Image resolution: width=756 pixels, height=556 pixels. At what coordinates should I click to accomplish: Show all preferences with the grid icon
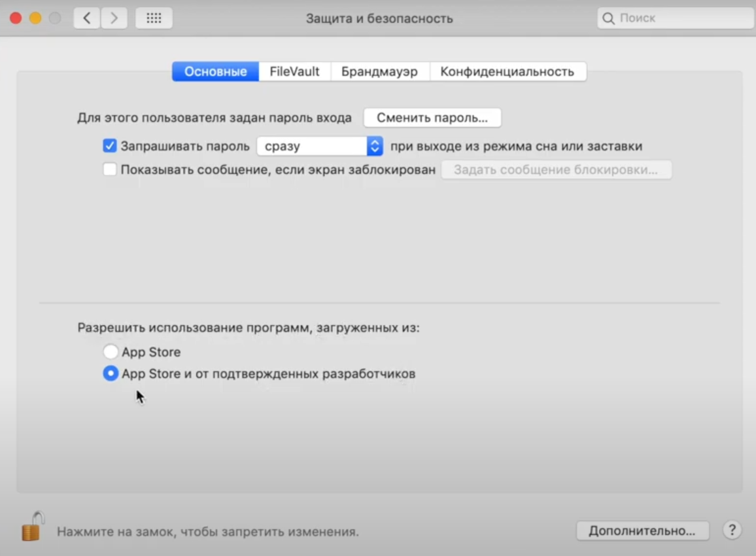tap(154, 18)
